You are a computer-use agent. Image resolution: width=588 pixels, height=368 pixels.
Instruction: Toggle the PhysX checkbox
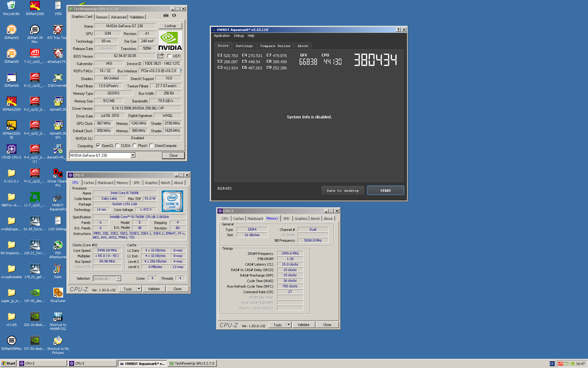click(x=134, y=146)
